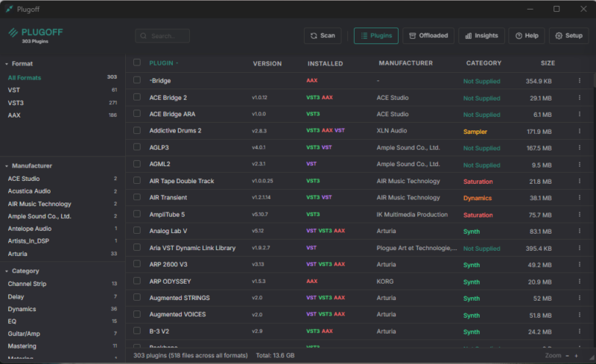The width and height of the screenshot is (596, 364).
Task: Open the Insights tab
Action: (x=481, y=36)
